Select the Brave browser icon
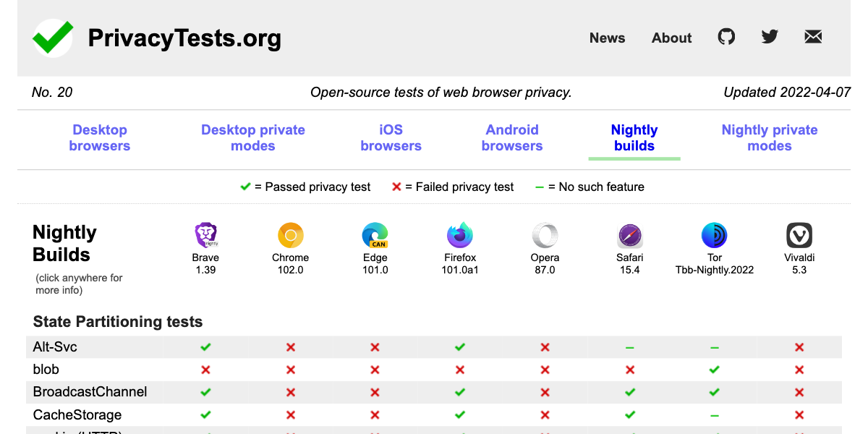 tap(205, 235)
